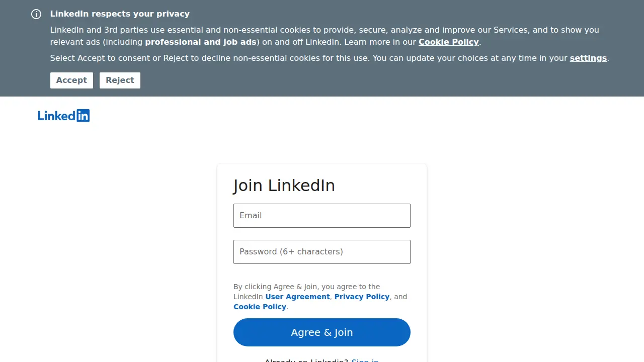Click the 'LinkedIn respects your privacy' title
Image resolution: width=644 pixels, height=362 pixels.
(x=120, y=14)
